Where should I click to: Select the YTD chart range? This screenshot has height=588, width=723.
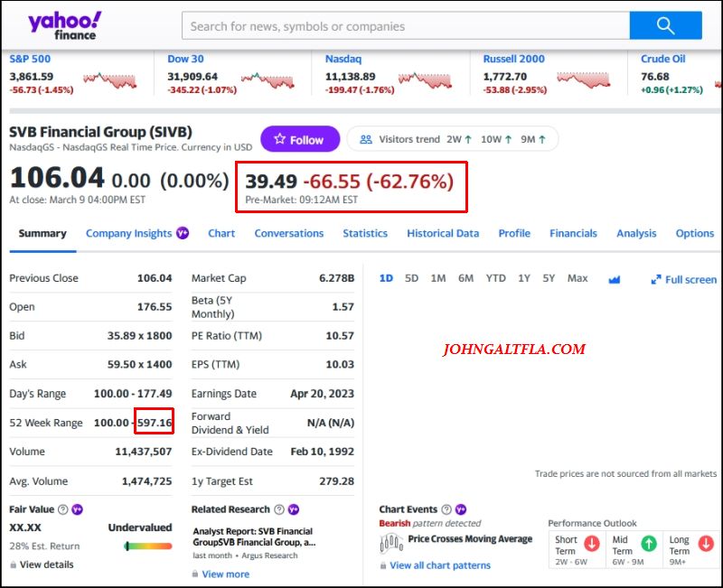[x=495, y=278]
